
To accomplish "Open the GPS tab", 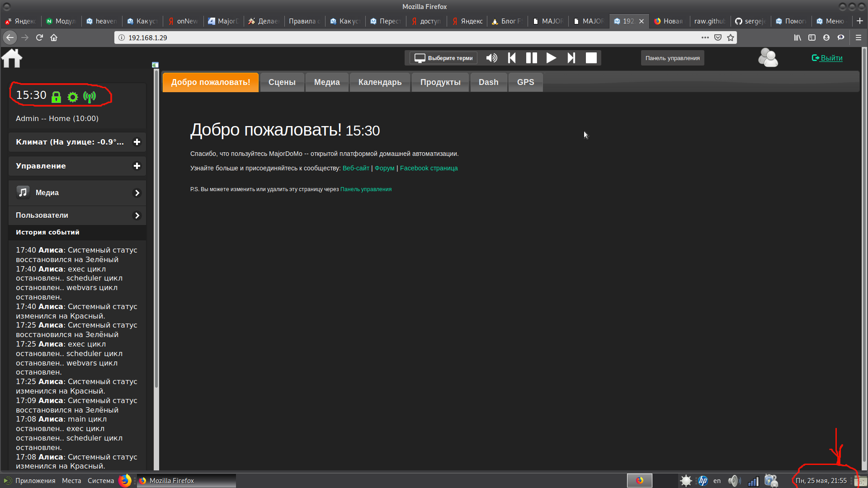I will click(x=525, y=82).
